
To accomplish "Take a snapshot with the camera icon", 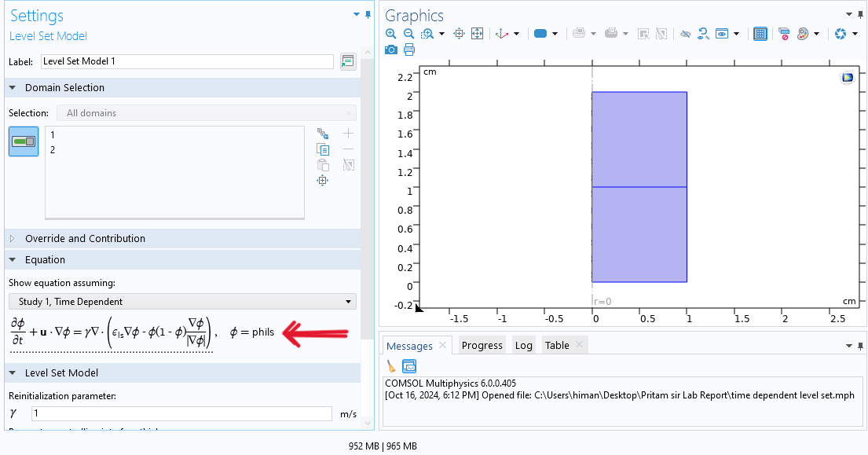I will (391, 50).
